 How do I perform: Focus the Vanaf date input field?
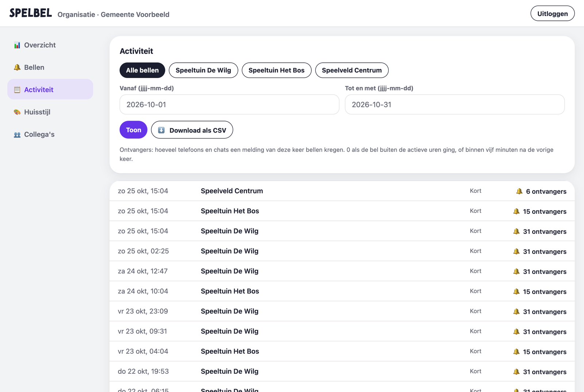click(x=229, y=105)
